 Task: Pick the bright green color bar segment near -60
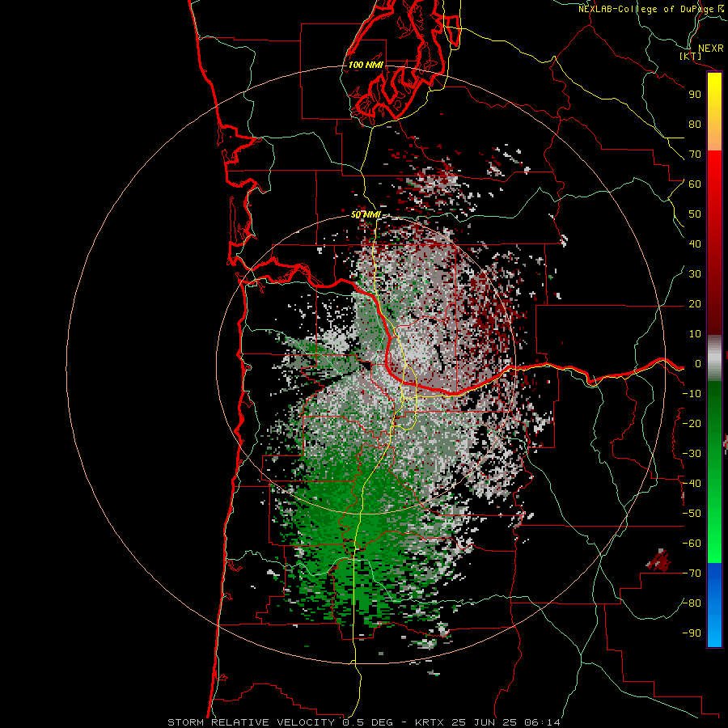[715, 544]
